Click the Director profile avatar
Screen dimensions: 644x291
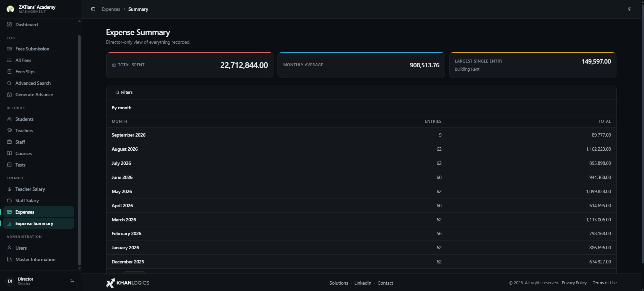[x=10, y=281]
